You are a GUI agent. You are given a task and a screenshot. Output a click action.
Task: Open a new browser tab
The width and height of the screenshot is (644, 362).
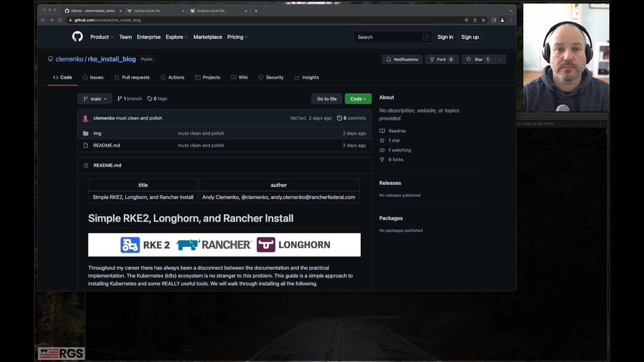[x=256, y=11]
